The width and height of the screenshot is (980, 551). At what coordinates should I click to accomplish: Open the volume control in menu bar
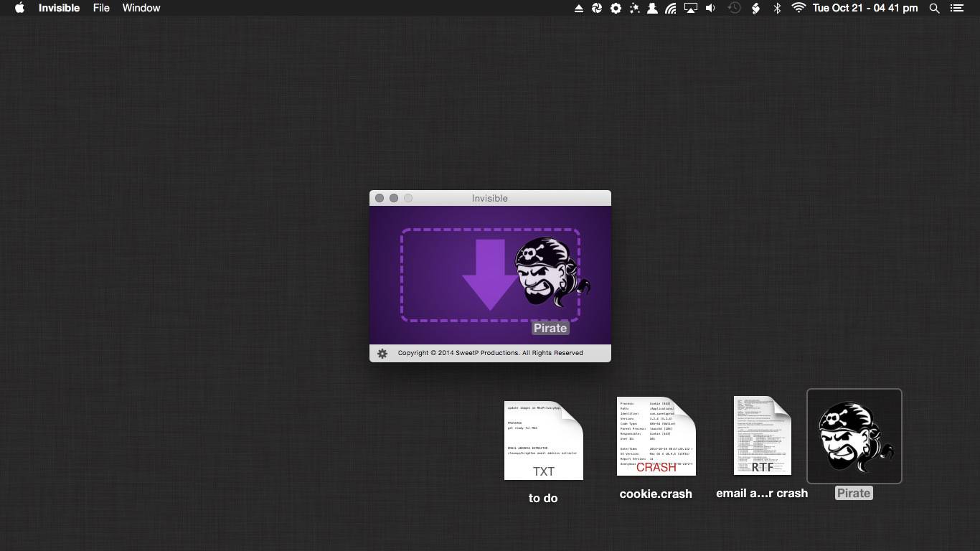(x=710, y=8)
